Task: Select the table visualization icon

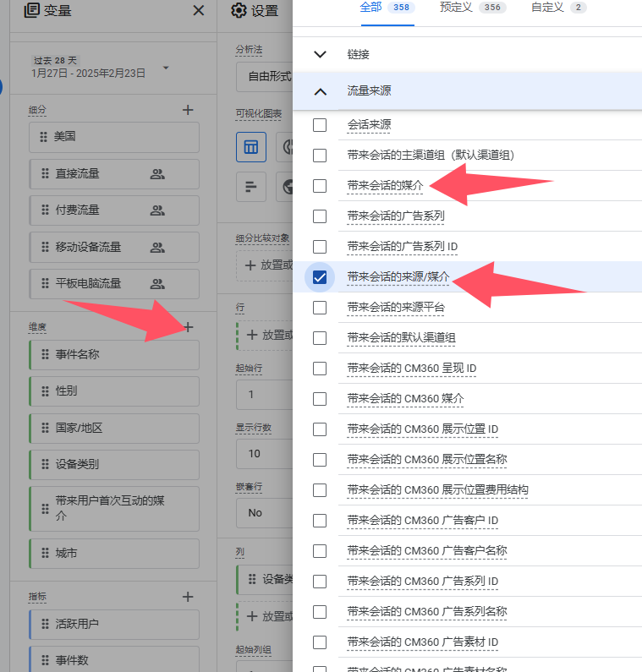Action: click(x=251, y=147)
